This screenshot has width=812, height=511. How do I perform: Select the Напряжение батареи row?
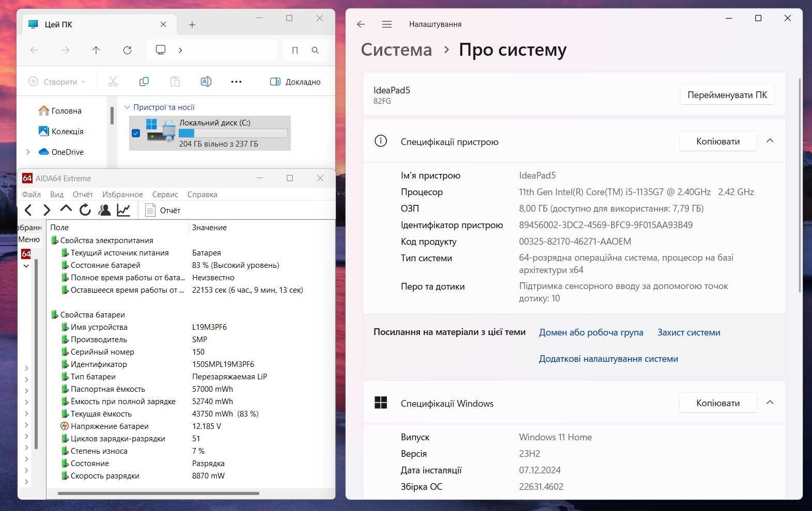[191, 426]
